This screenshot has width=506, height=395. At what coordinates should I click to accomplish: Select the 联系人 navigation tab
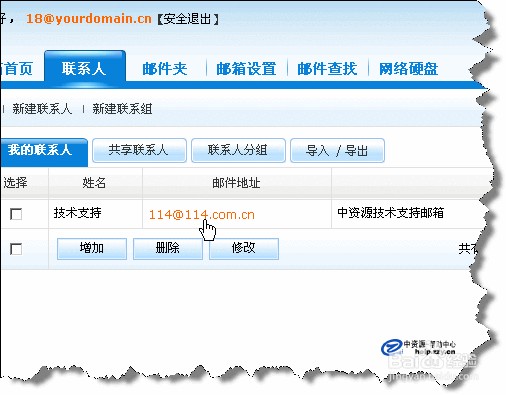[85, 68]
